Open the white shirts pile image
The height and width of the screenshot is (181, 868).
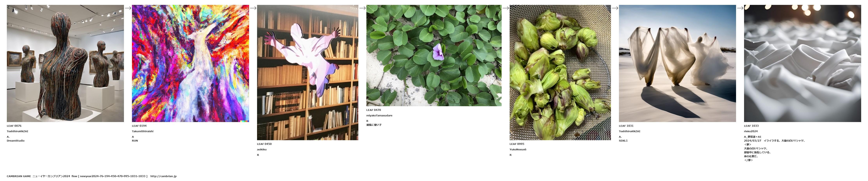click(x=802, y=63)
